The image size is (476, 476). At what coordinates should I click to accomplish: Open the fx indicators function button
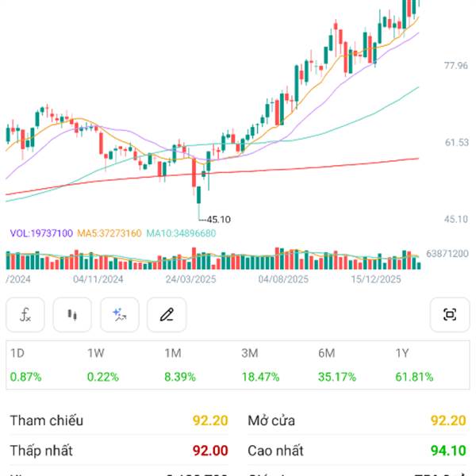[25, 315]
